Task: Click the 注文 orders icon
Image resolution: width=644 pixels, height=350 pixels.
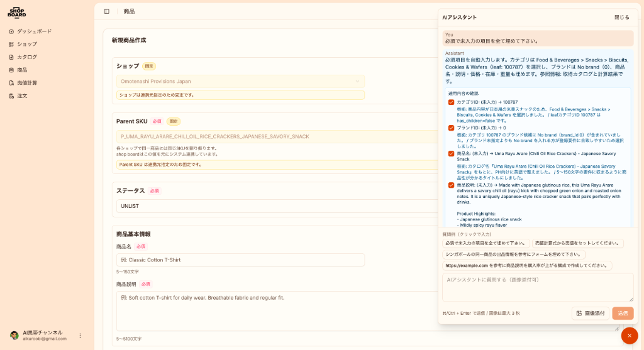Action: pos(11,96)
